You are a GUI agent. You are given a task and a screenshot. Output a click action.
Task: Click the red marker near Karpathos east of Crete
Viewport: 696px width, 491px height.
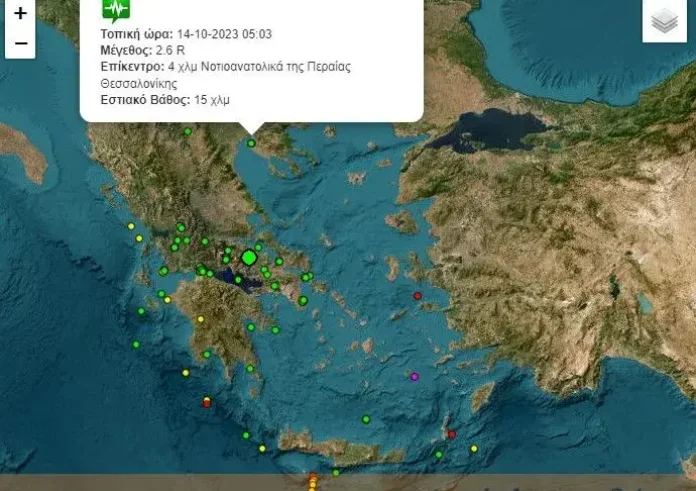452,435
